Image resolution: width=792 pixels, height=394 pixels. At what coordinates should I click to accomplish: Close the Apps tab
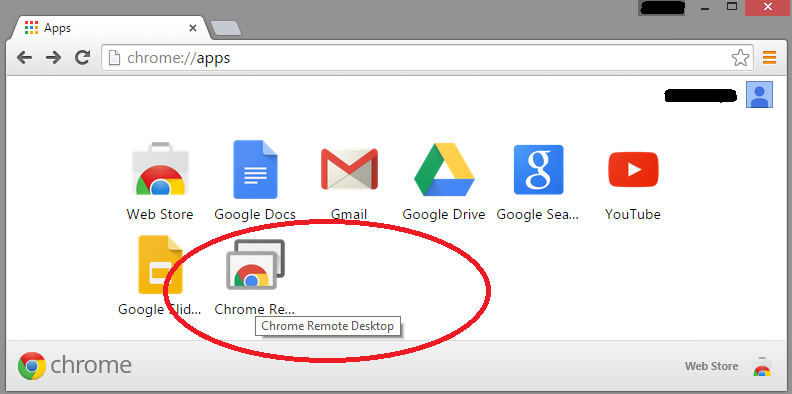192,28
